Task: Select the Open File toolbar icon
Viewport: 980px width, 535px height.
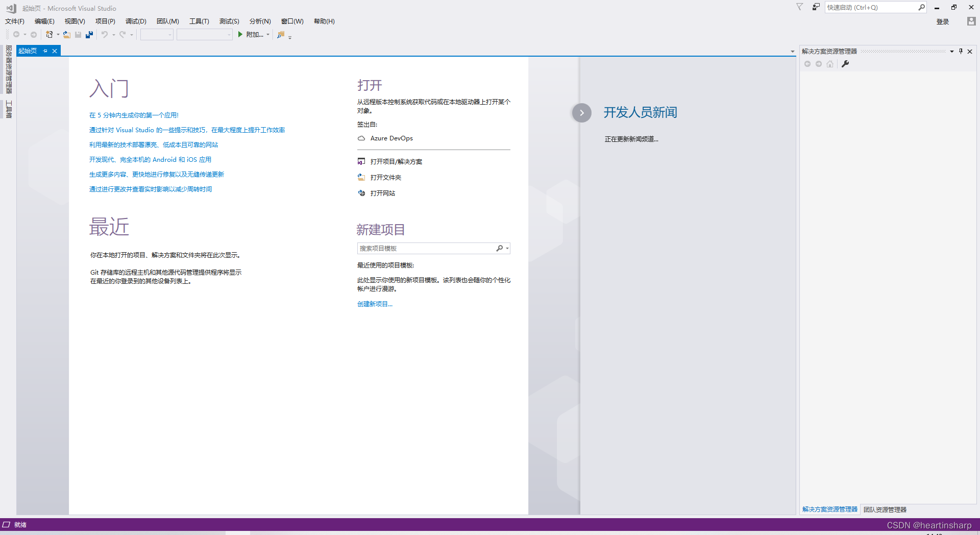Action: (x=67, y=35)
